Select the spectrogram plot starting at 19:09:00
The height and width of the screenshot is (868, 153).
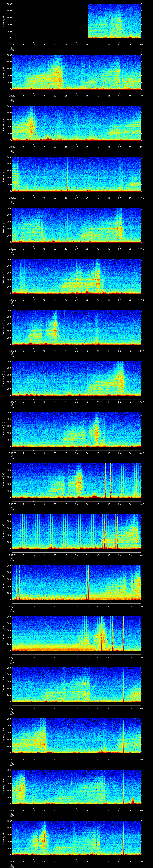point(77,21)
